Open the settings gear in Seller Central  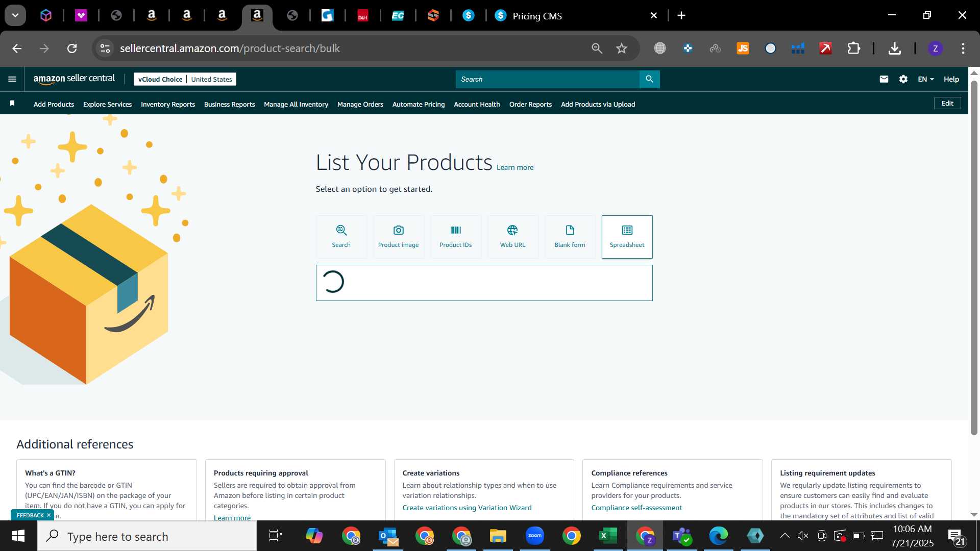pyautogui.click(x=903, y=79)
